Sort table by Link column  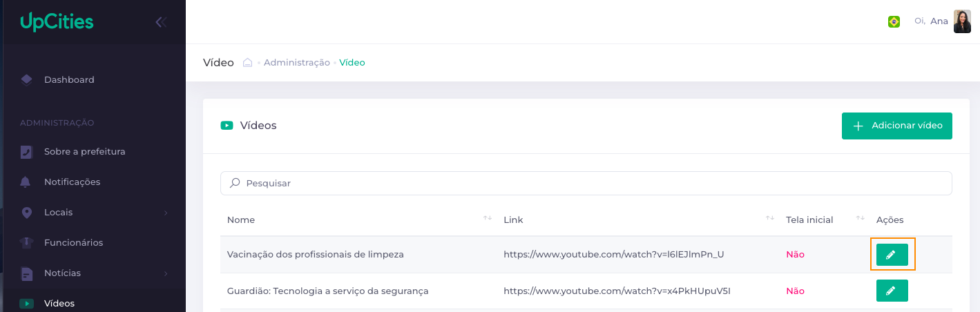pyautogui.click(x=770, y=218)
